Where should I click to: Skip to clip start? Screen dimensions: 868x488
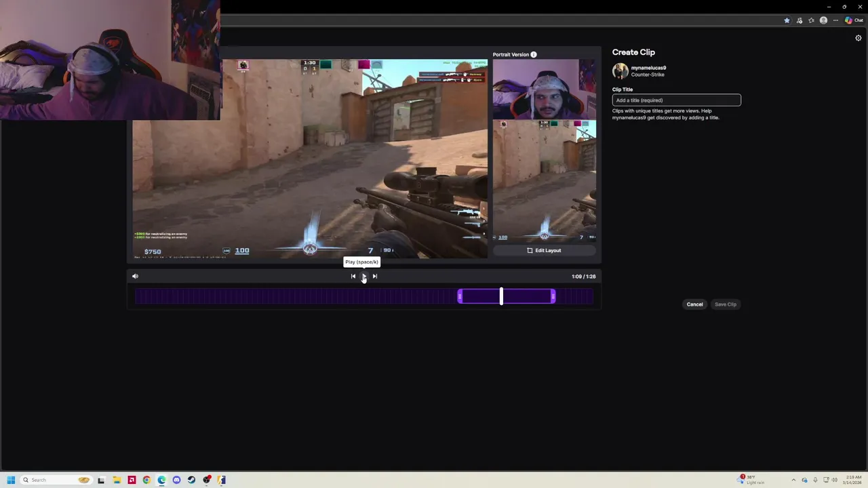click(x=353, y=277)
